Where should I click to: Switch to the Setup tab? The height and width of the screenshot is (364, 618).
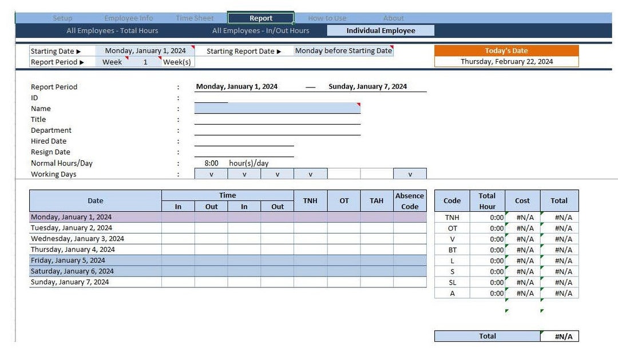[62, 18]
